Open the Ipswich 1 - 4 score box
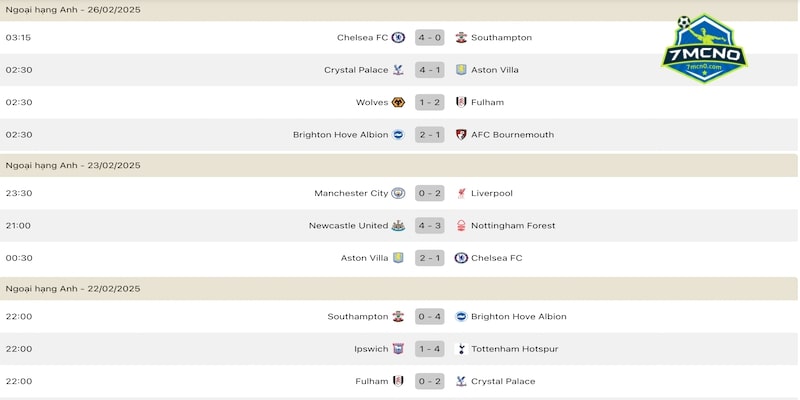 pos(430,348)
